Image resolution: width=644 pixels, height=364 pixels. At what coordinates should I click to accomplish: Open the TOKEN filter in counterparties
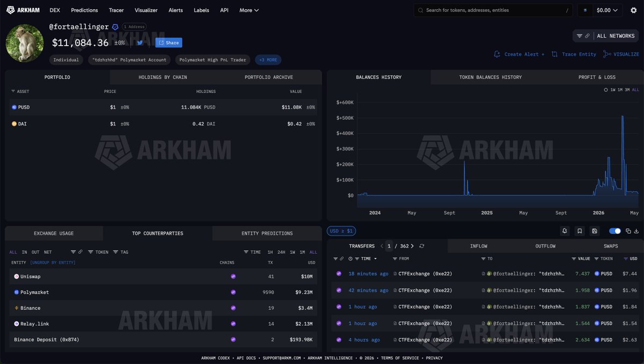tap(98, 252)
